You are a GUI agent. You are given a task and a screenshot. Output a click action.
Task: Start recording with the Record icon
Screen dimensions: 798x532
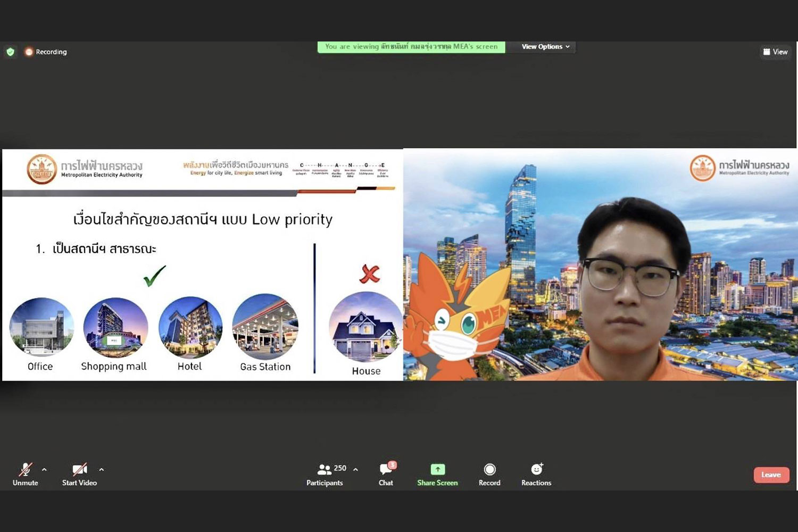pos(489,470)
